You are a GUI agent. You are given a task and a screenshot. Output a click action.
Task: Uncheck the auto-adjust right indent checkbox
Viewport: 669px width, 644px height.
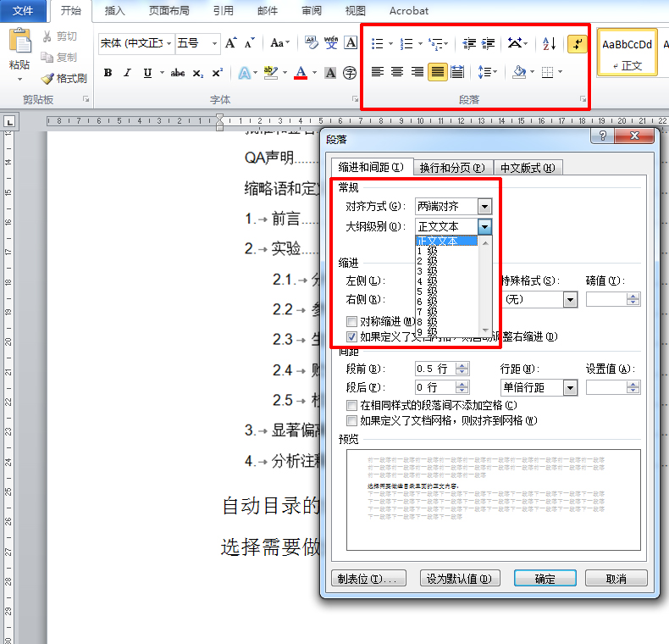click(x=351, y=336)
